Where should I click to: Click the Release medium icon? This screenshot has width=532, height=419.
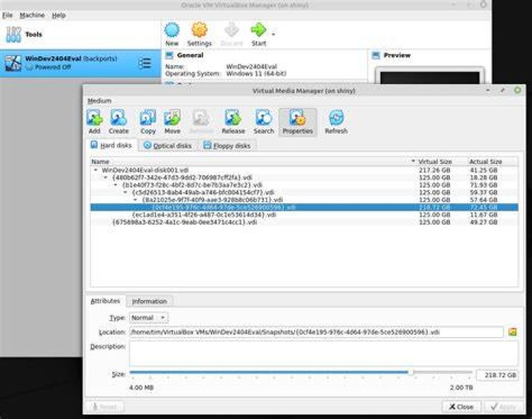pyautogui.click(x=233, y=117)
